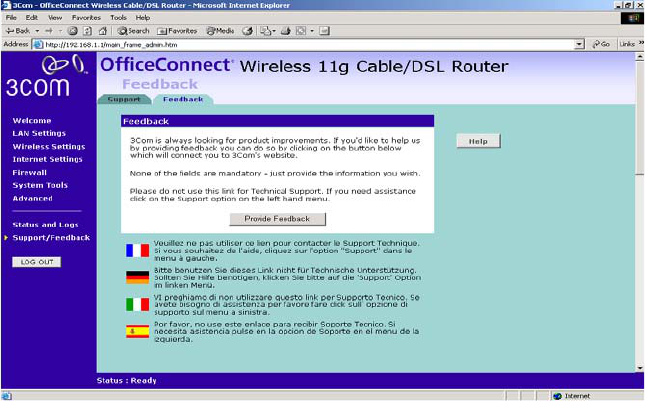This screenshot has height=402, width=645.
Task: Open the Tools menu
Action: coord(118,18)
